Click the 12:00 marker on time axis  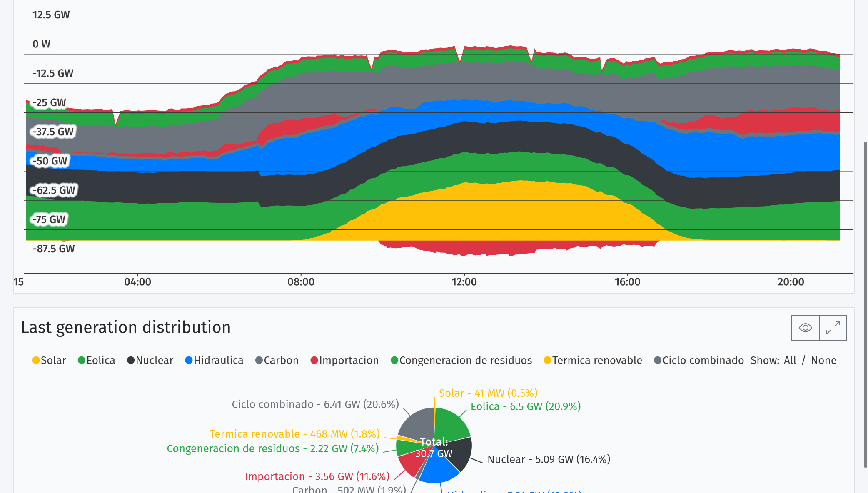[464, 282]
